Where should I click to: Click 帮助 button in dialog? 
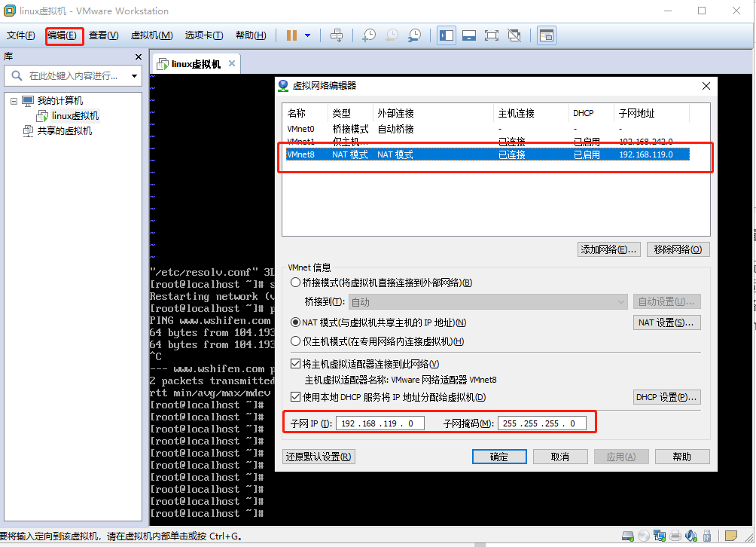(681, 457)
